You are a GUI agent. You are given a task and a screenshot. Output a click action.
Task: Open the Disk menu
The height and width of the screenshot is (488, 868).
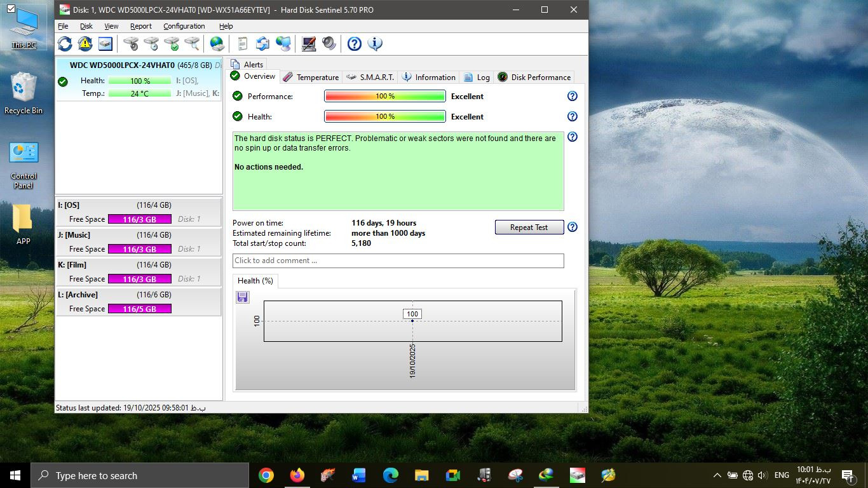[x=86, y=26]
